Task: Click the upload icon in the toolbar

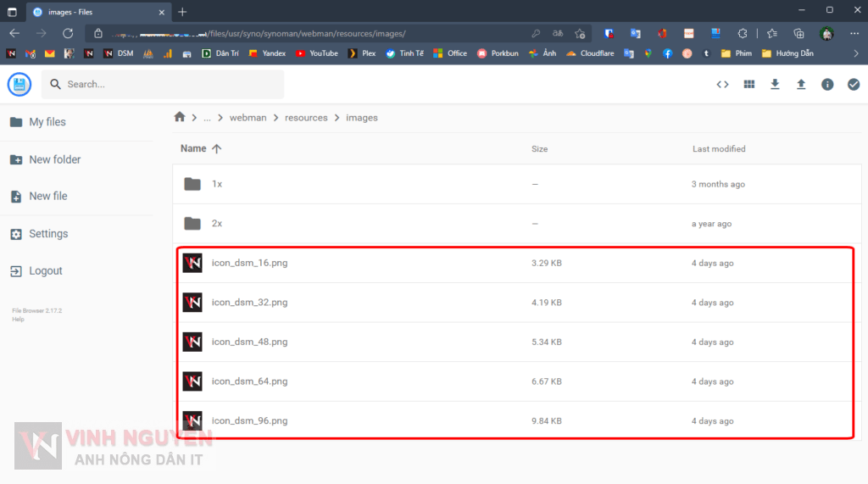Action: 801,85
